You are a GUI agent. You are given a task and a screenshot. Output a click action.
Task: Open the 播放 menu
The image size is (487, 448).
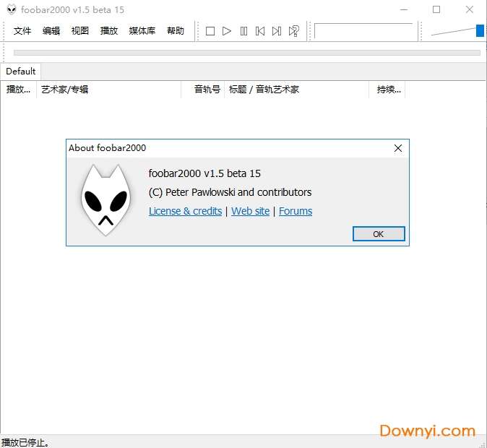point(109,31)
